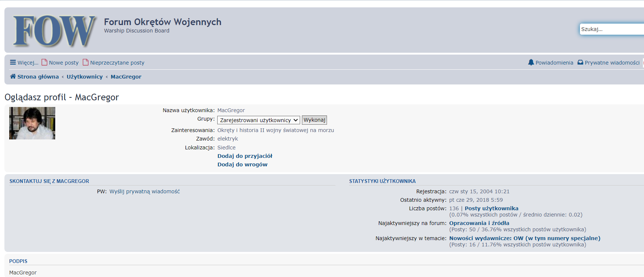Viewport: 644px width, 277px height.
Task: Open the Więcej hamburger menu
Action: click(x=24, y=63)
